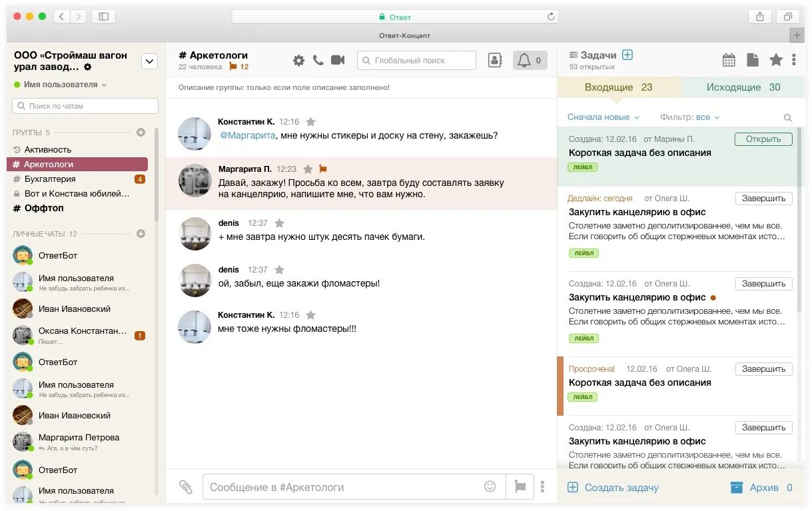Flag message with flag button near input
The width and height of the screenshot is (812, 511).
520,487
